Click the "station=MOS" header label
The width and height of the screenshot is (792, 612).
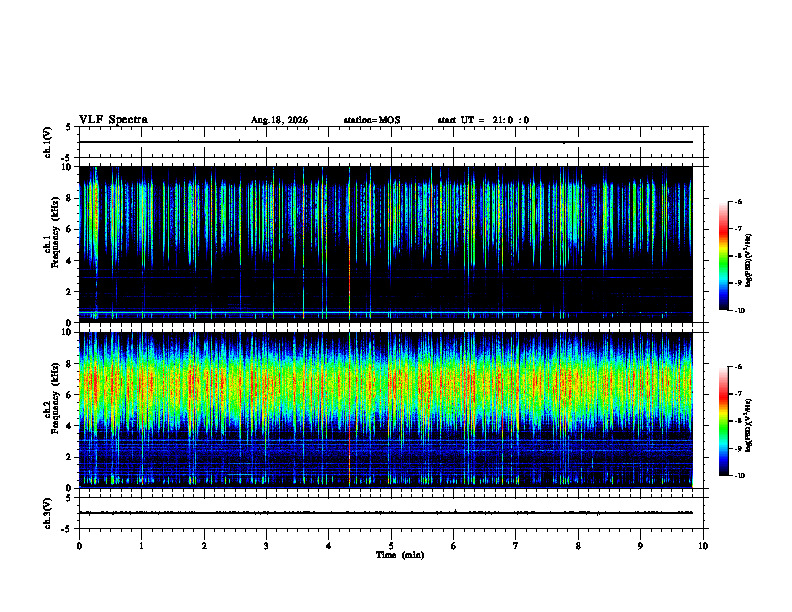(372, 120)
